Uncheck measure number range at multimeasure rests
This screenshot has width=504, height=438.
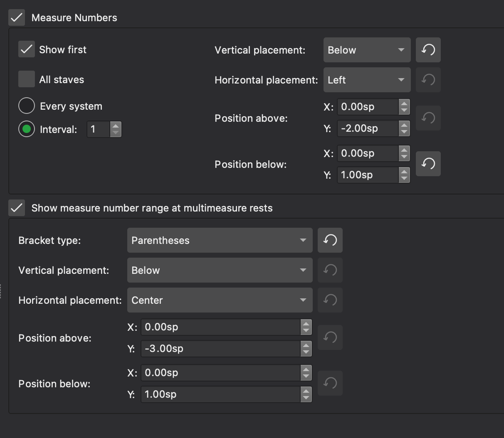(x=17, y=208)
